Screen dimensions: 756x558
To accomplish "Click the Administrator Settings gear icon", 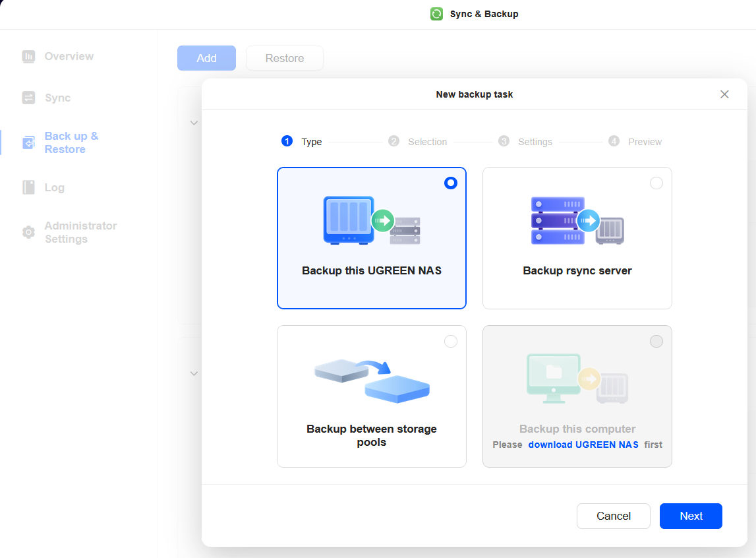I will click(x=28, y=232).
